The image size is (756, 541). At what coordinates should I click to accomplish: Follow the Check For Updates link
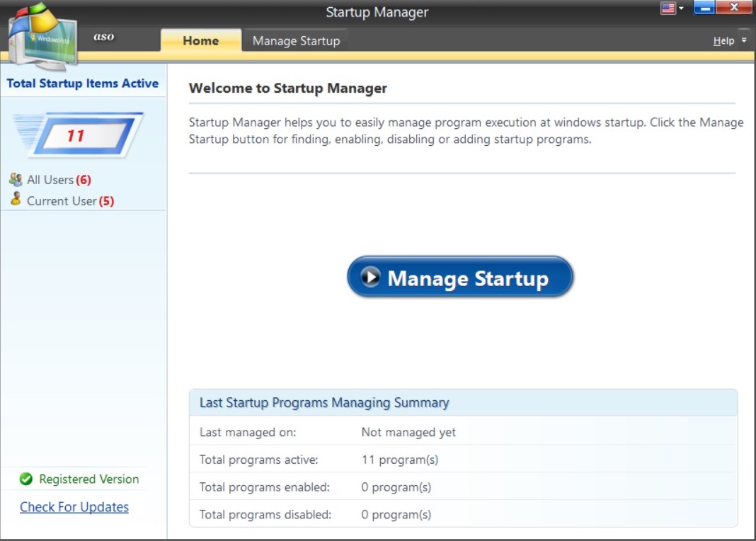pos(74,507)
